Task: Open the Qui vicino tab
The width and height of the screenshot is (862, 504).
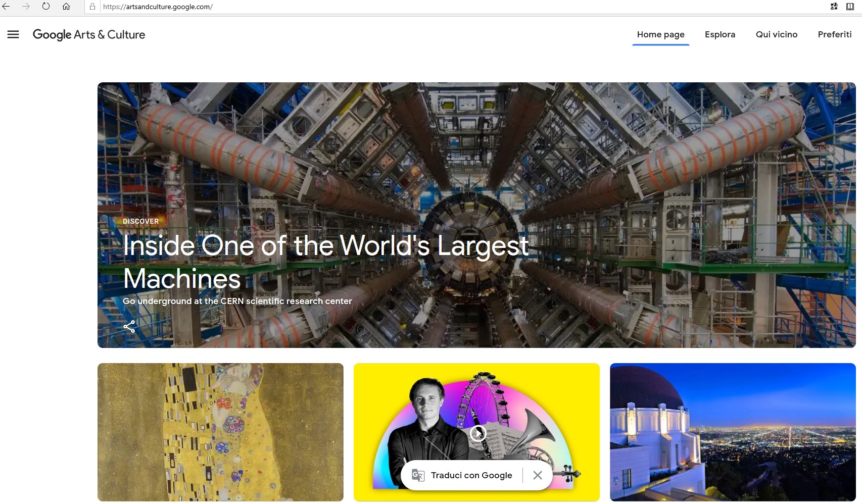Action: 776,34
